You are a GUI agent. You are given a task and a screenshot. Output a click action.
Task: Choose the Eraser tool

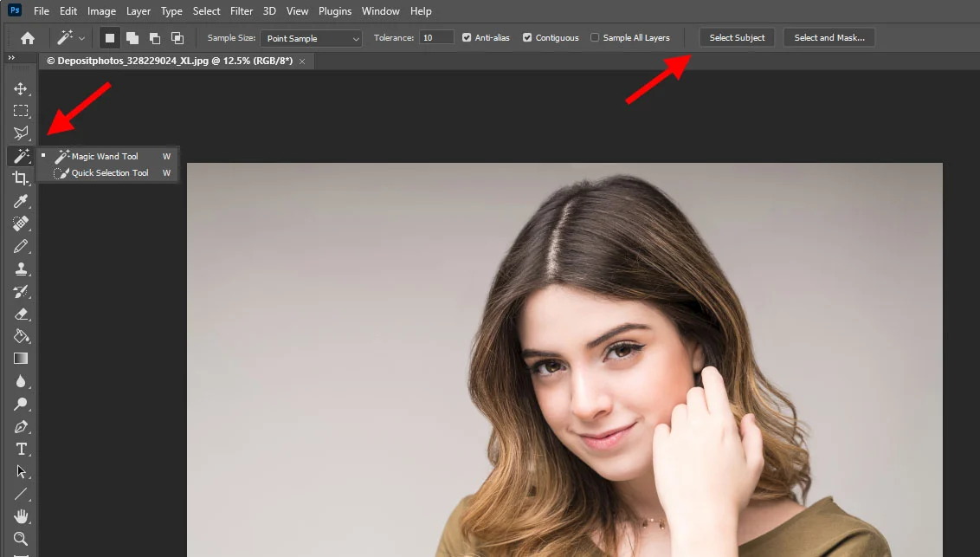(x=21, y=314)
